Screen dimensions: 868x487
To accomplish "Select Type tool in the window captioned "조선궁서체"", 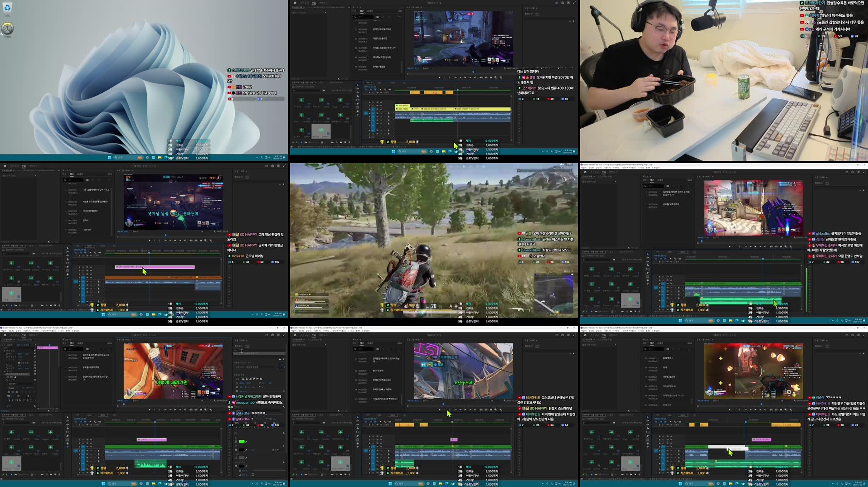I will [x=358, y=447].
